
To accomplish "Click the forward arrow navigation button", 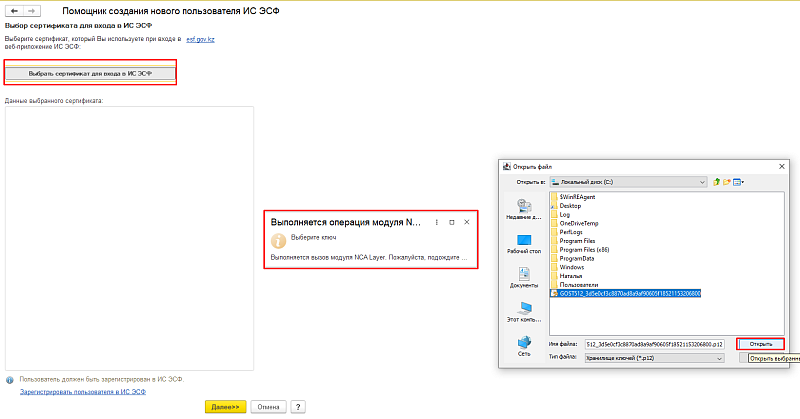I will point(33,9).
